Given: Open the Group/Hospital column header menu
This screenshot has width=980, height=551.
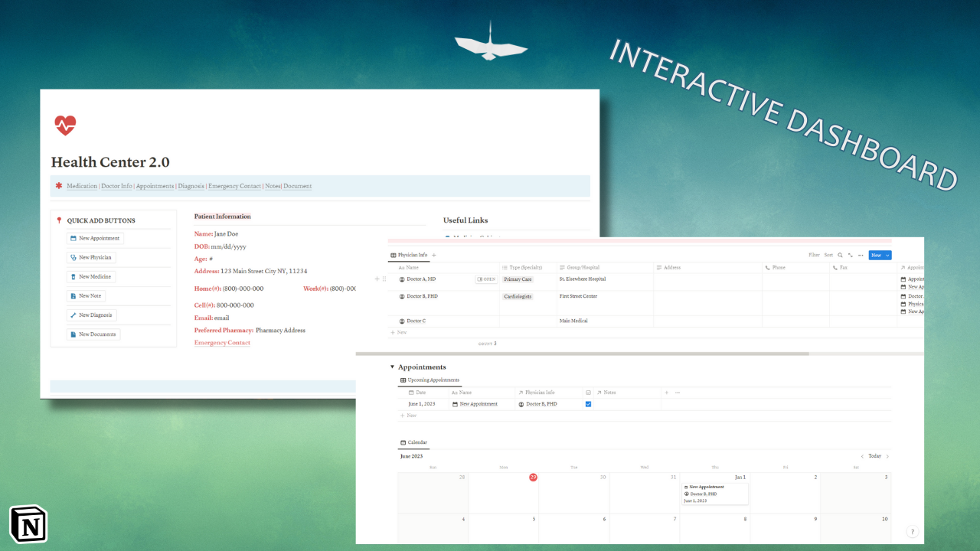Looking at the screenshot, I should point(605,268).
